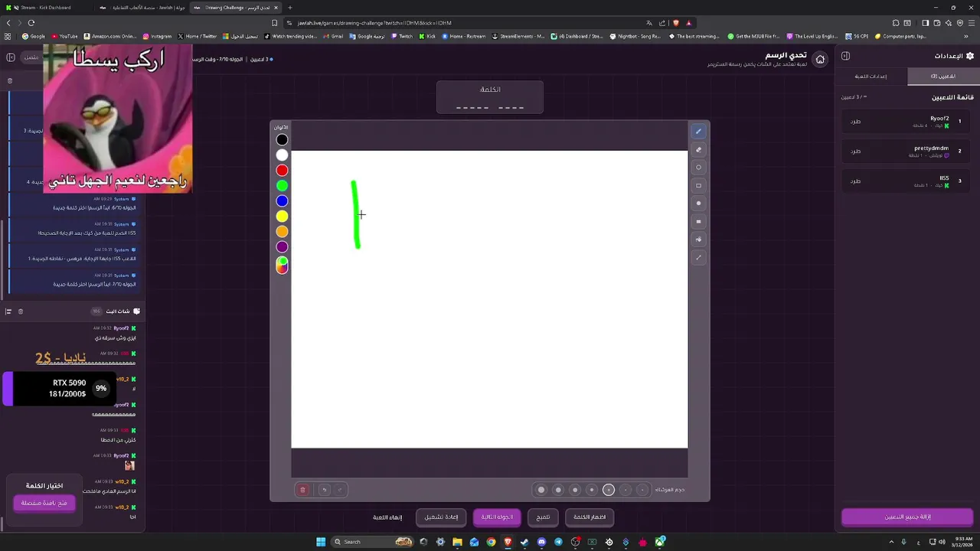Image resolution: width=980 pixels, height=551 pixels.
Task: Click the إظهار الكلمة button
Action: pyautogui.click(x=590, y=517)
